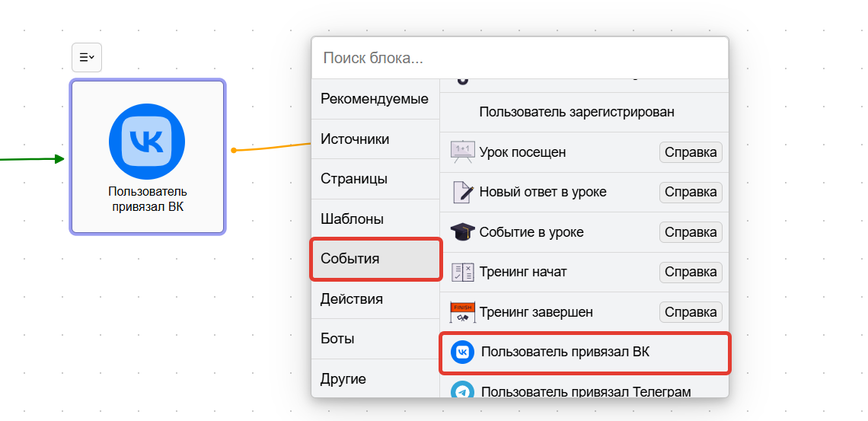Select the События category

pyautogui.click(x=376, y=258)
